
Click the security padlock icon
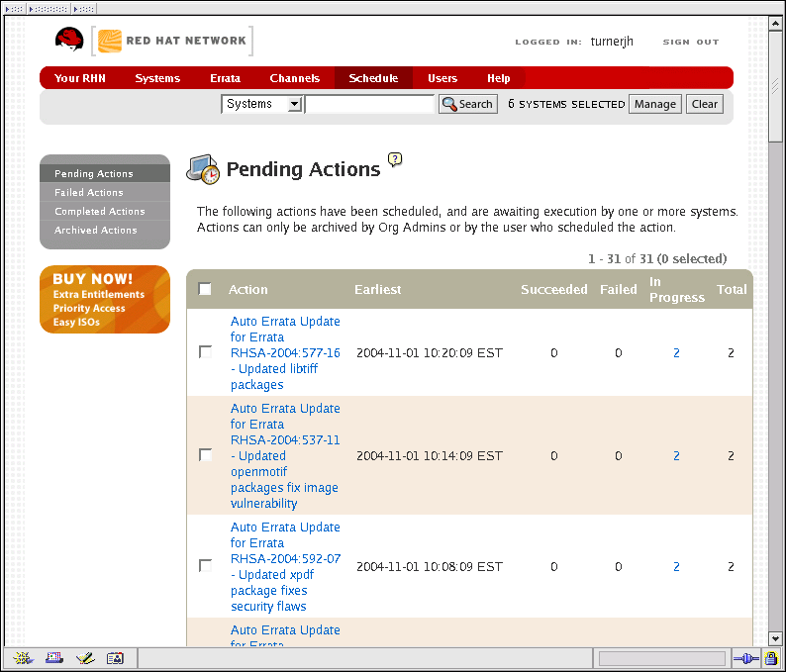[x=771, y=658]
